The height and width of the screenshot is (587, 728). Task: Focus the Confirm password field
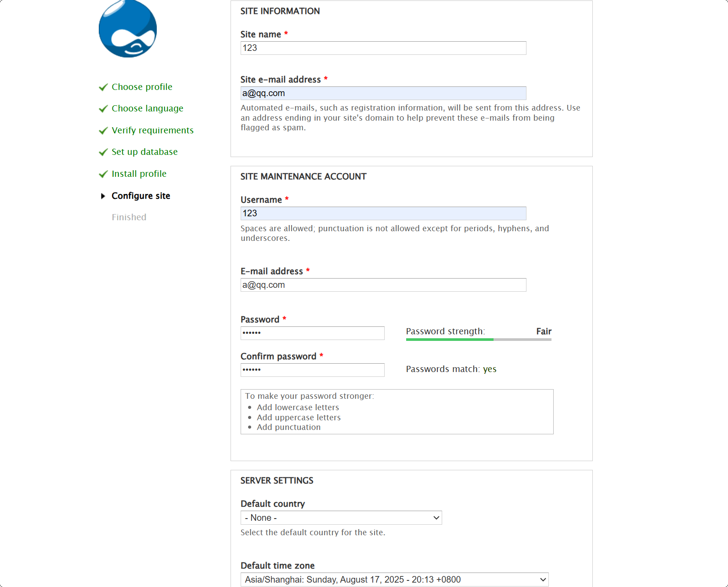312,370
